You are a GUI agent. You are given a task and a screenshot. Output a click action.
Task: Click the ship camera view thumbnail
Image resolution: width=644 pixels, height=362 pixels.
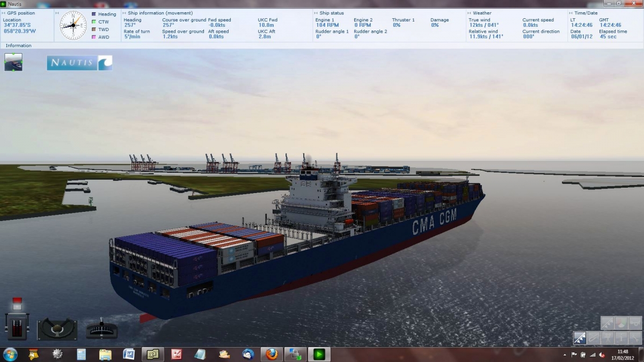(x=13, y=62)
